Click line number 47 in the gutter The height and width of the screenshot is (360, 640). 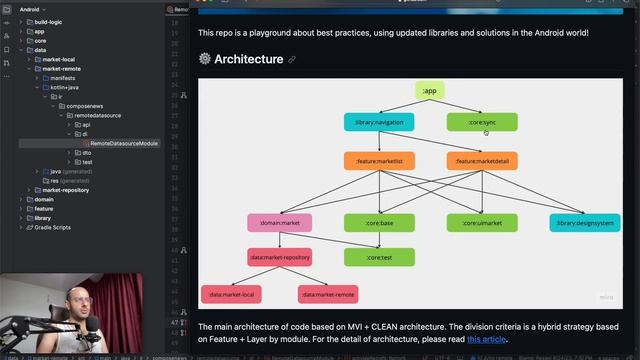(174, 322)
